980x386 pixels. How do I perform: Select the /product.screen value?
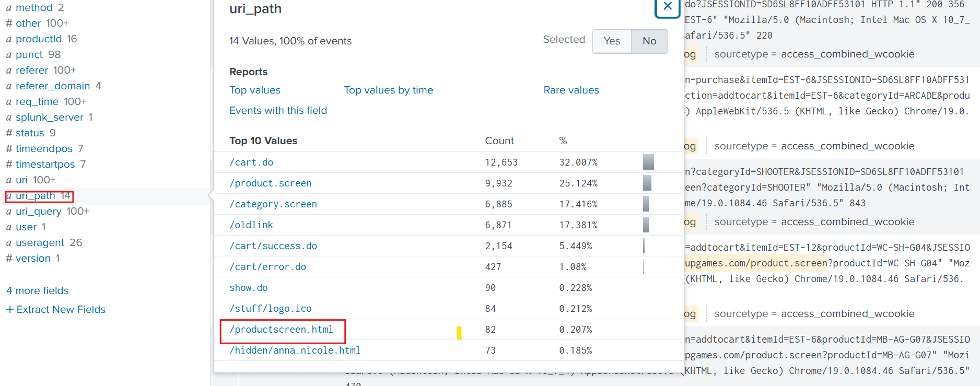pyautogui.click(x=270, y=183)
